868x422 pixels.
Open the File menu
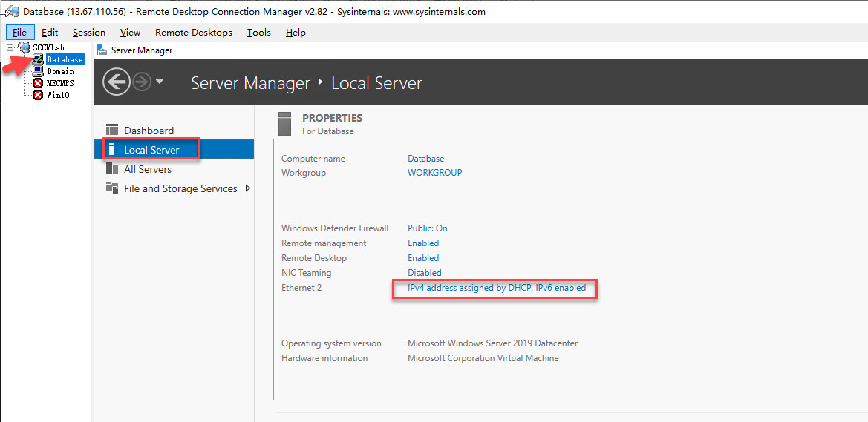tap(19, 32)
